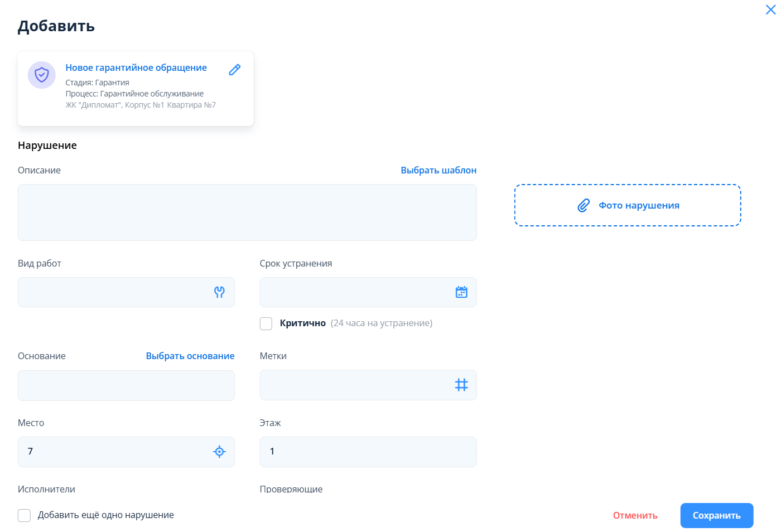The image size is (781, 532).
Task: Click the location target icon in Место field
Action: tap(219, 452)
